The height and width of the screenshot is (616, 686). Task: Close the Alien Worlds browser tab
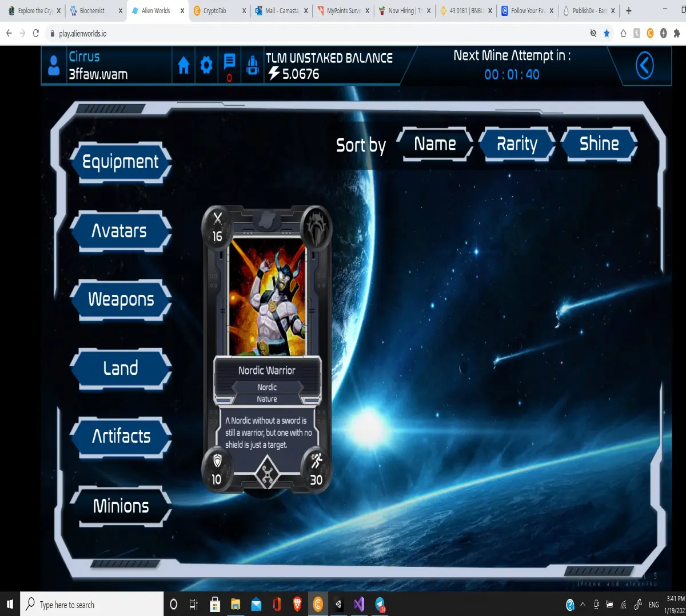pyautogui.click(x=182, y=11)
